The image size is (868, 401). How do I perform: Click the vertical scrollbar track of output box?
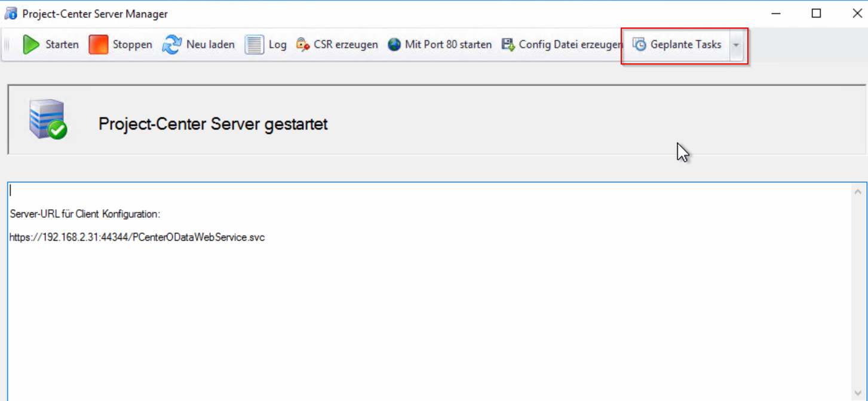(858, 299)
